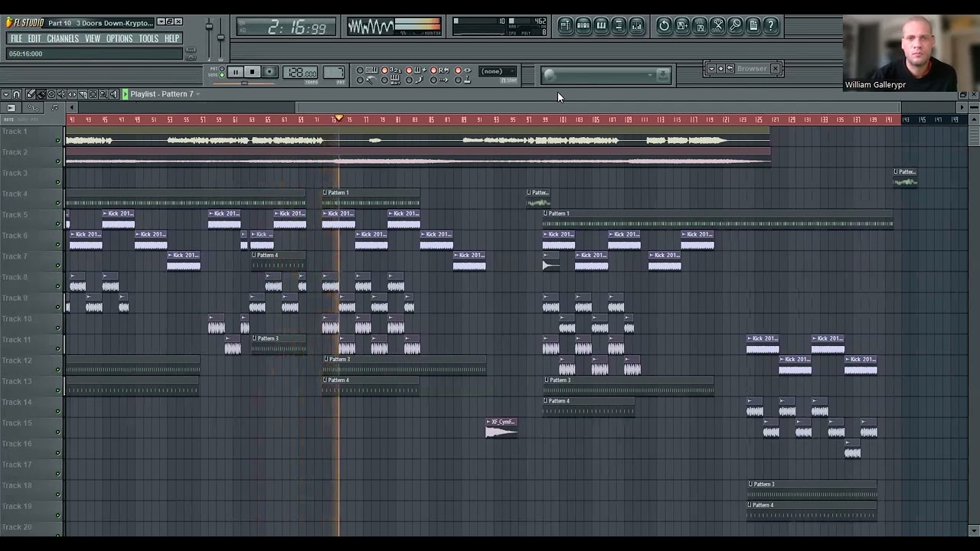
Task: Mute Track 4 using its green dot
Action: [57, 203]
